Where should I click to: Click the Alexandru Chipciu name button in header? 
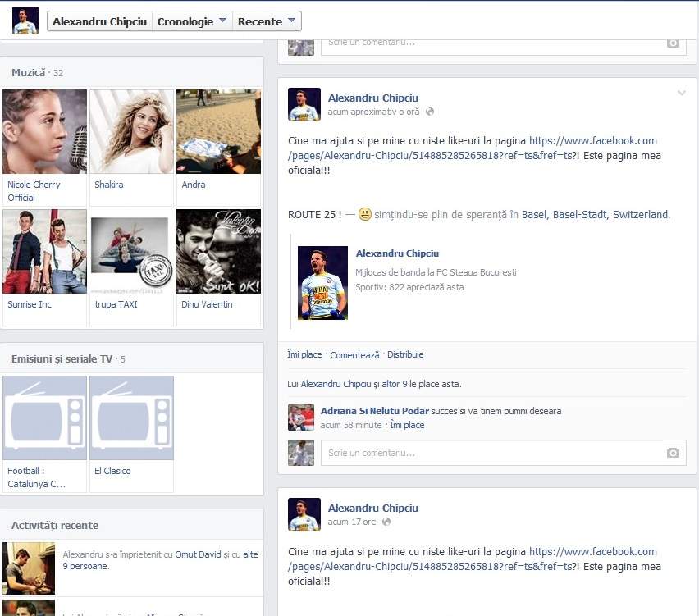coord(99,21)
